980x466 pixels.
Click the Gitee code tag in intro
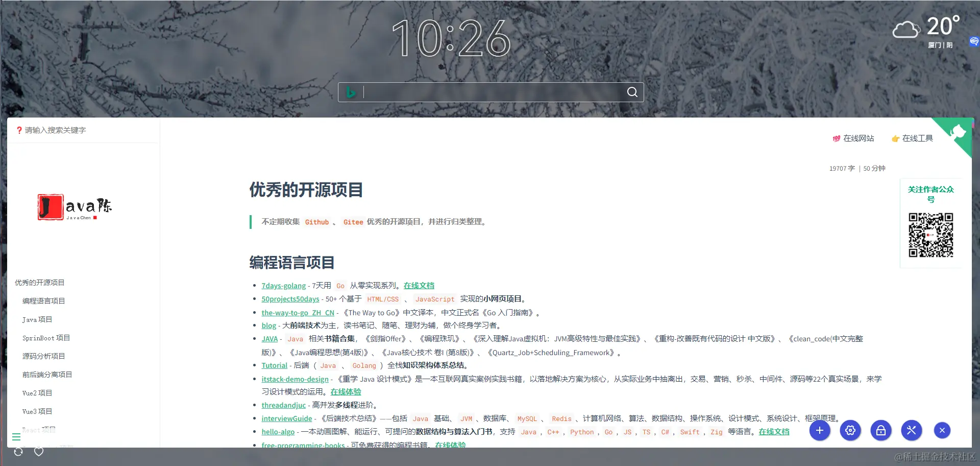[353, 222]
